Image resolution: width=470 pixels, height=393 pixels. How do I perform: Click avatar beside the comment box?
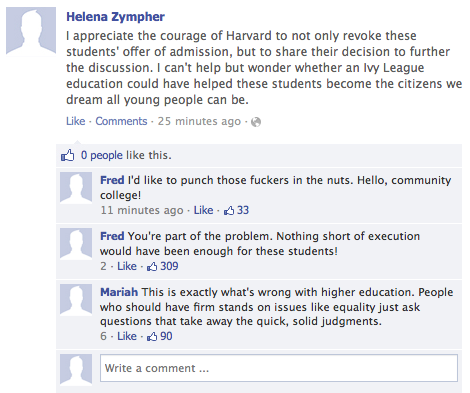pyautogui.click(x=76, y=370)
